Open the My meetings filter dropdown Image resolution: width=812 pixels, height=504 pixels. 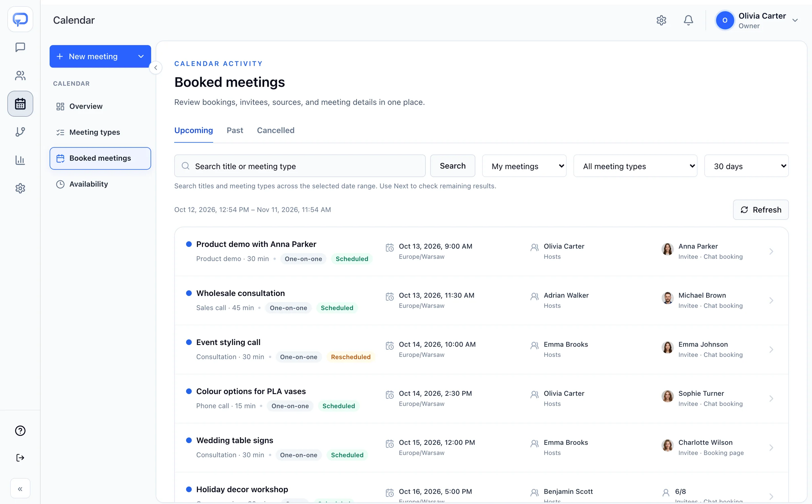coord(524,166)
